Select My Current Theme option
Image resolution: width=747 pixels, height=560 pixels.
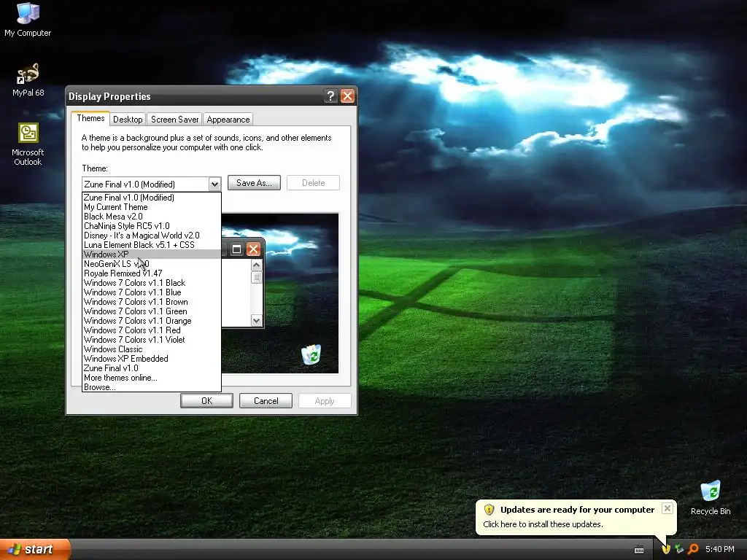(x=152, y=206)
